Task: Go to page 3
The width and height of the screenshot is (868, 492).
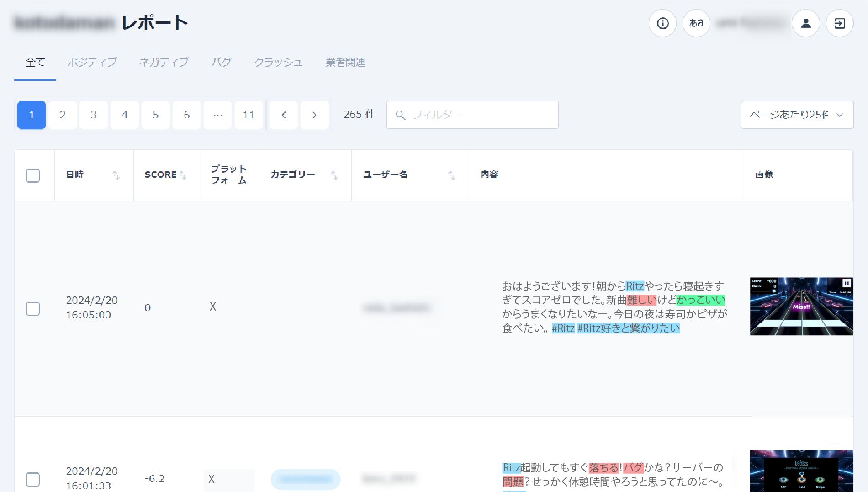Action: (94, 115)
